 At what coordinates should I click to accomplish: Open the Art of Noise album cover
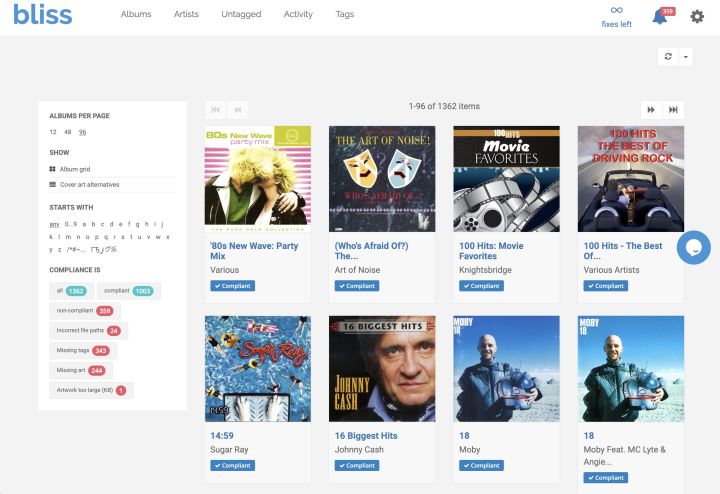[382, 179]
